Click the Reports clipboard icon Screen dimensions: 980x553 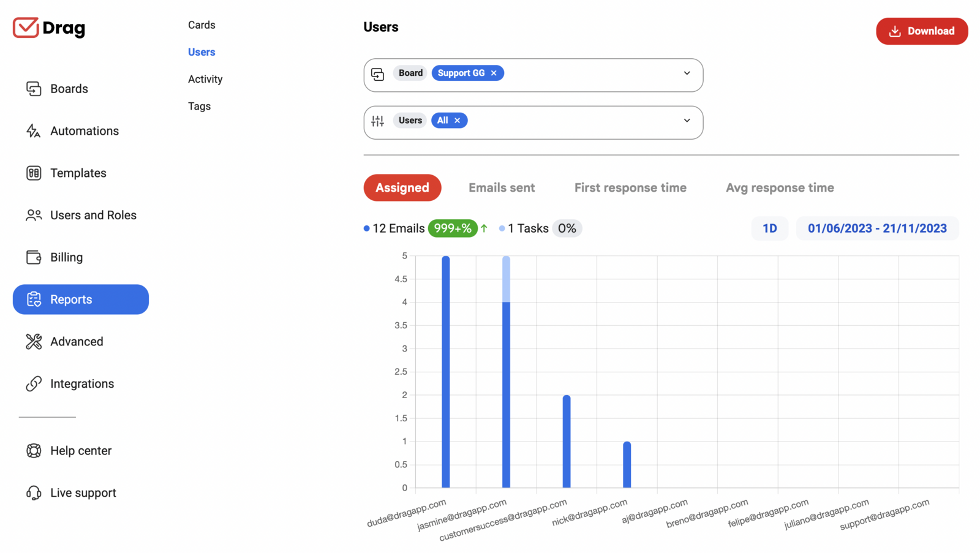click(x=34, y=299)
